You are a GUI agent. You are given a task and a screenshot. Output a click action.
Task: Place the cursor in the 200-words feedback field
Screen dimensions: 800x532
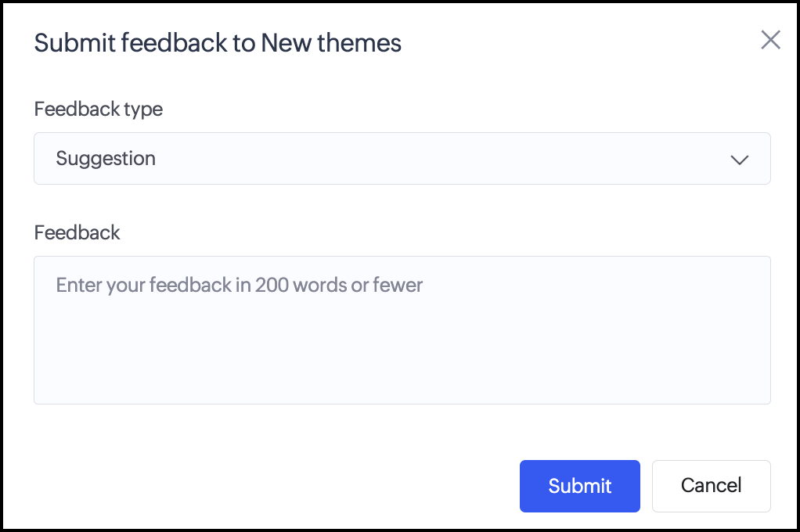pyautogui.click(x=402, y=330)
